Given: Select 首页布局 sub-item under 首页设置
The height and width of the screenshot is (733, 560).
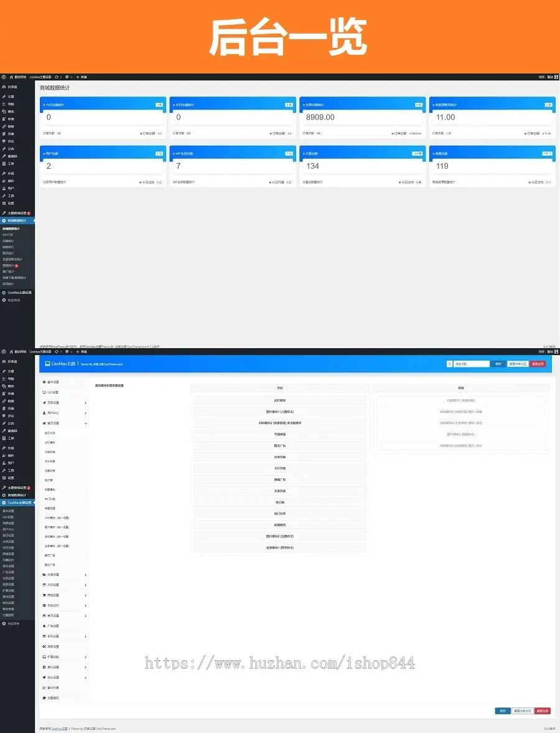Looking at the screenshot, I should [x=50, y=433].
